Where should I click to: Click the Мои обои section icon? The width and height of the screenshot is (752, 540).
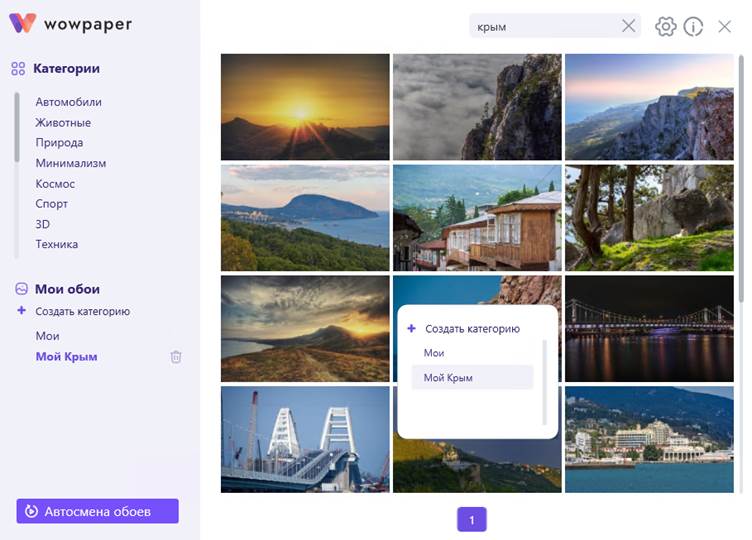[21, 289]
